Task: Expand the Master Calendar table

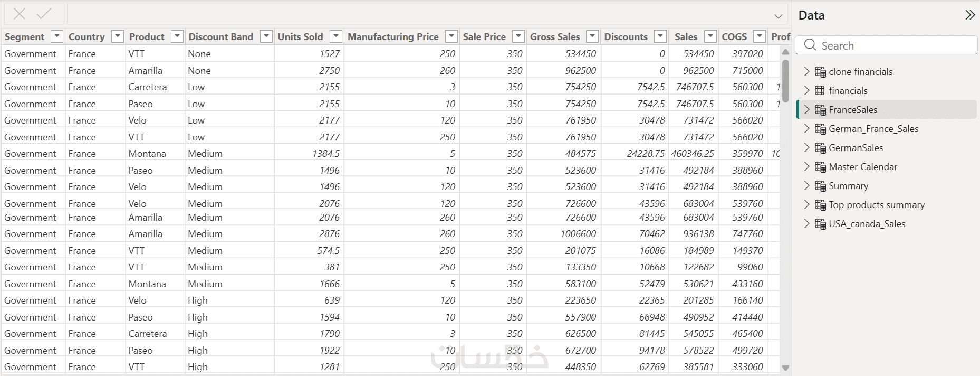Action: pos(806,166)
